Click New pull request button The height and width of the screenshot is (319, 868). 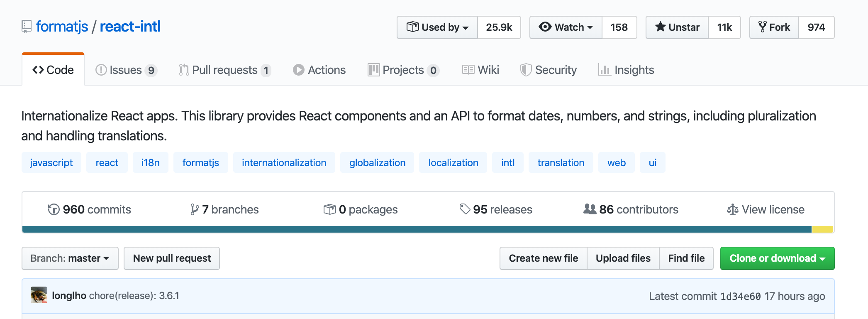(x=172, y=258)
